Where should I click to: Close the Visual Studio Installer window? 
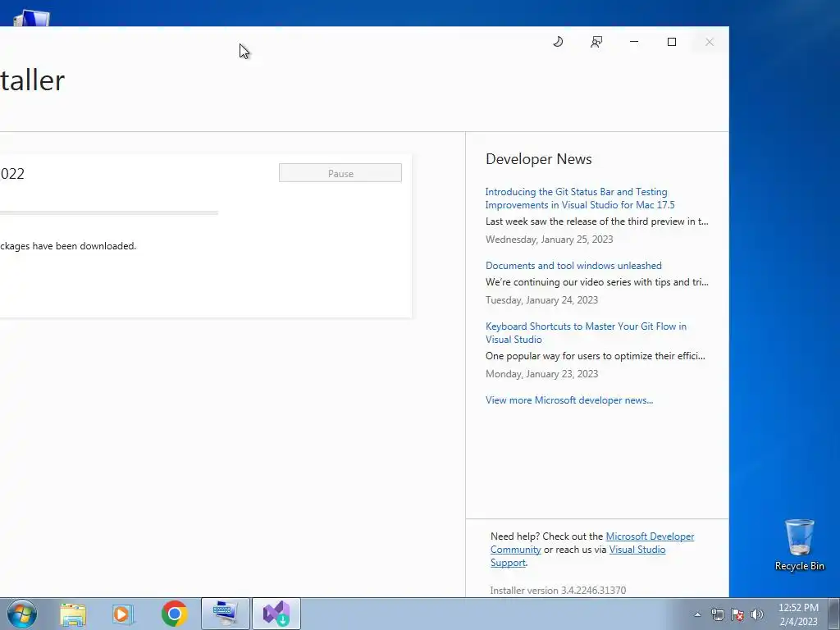pyautogui.click(x=710, y=42)
